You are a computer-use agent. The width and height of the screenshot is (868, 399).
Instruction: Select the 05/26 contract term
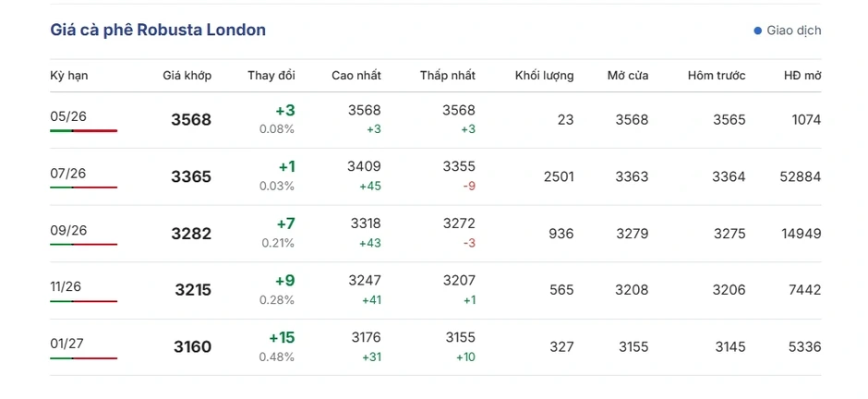(x=68, y=116)
